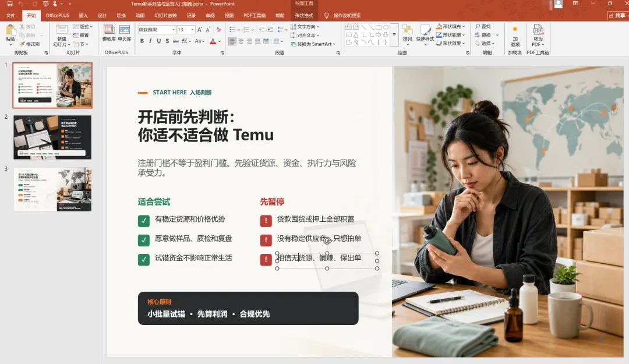Viewport: 629px width, 364px height.
Task: Click the Reset (重置) slide button
Action: tap(81, 36)
